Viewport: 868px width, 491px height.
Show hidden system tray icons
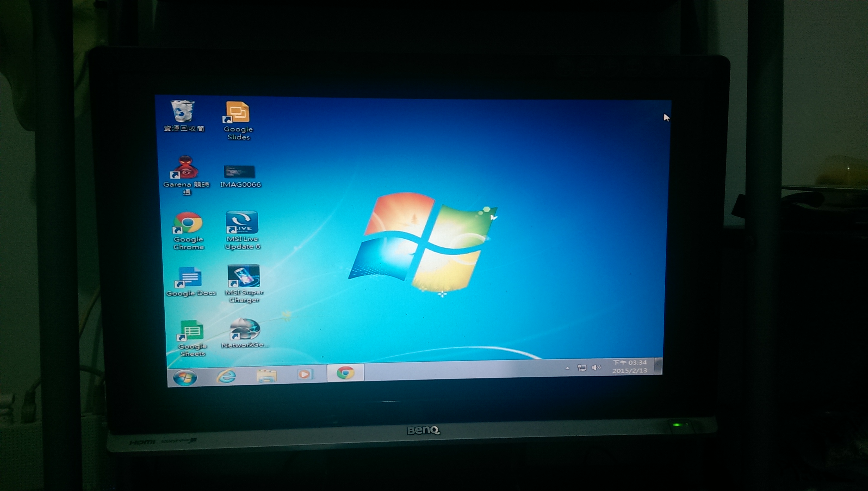coord(567,368)
